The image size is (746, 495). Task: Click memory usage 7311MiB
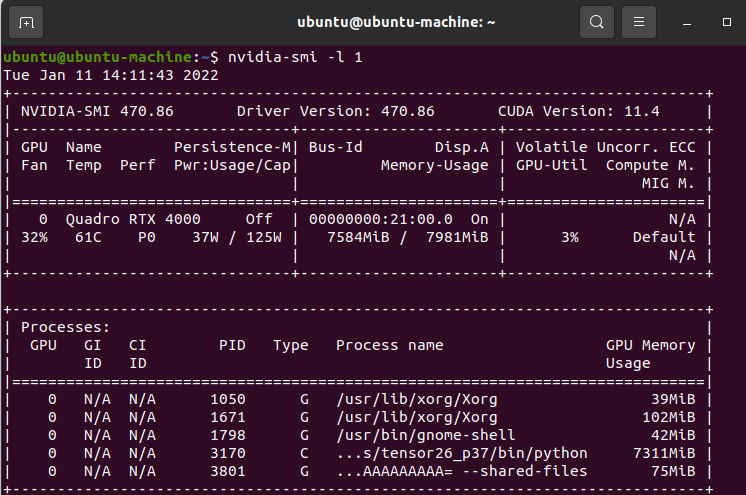click(x=664, y=454)
